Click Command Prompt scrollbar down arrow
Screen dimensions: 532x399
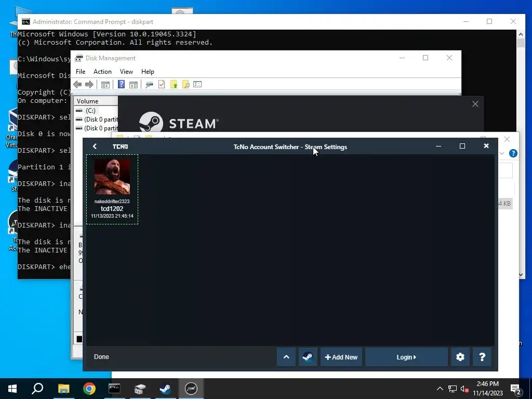coord(521,275)
